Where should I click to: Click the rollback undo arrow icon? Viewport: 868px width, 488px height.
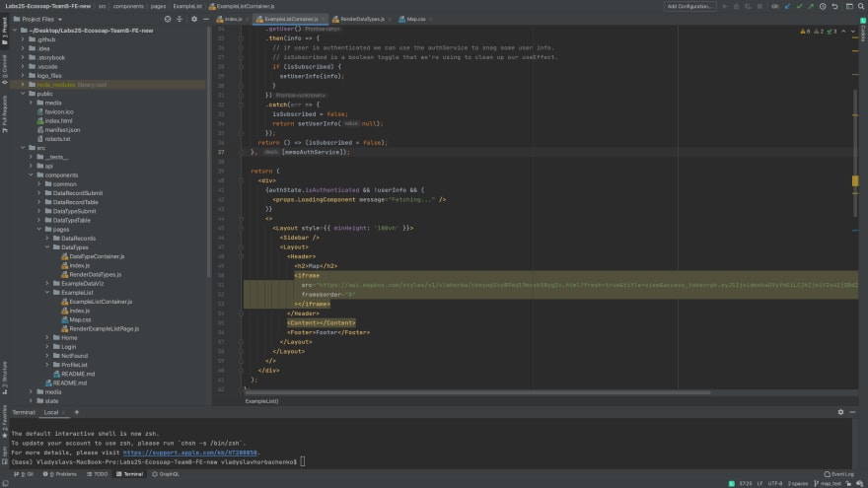point(834,6)
